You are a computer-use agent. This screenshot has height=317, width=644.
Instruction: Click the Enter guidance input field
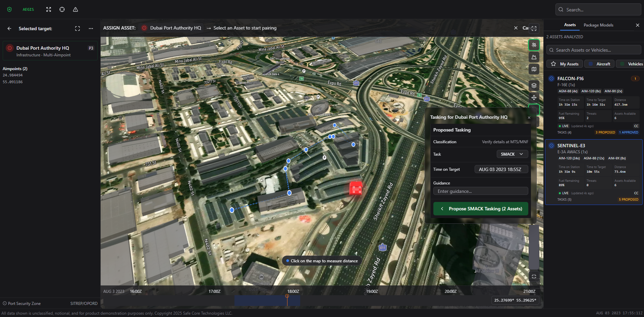(480, 191)
